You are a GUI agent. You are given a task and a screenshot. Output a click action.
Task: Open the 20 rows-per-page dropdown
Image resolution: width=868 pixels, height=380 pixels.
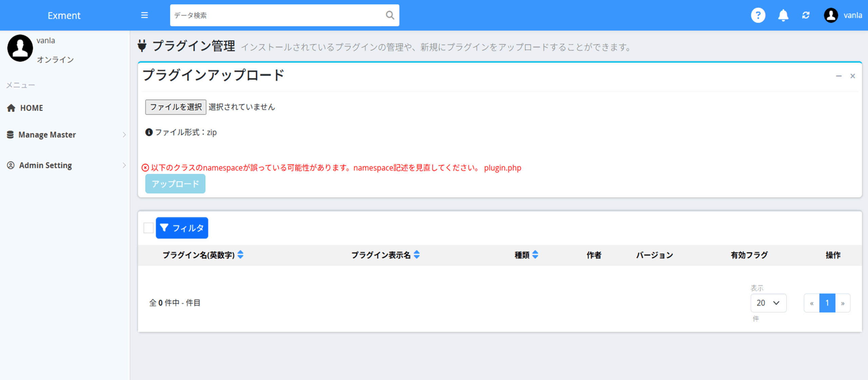coord(768,303)
